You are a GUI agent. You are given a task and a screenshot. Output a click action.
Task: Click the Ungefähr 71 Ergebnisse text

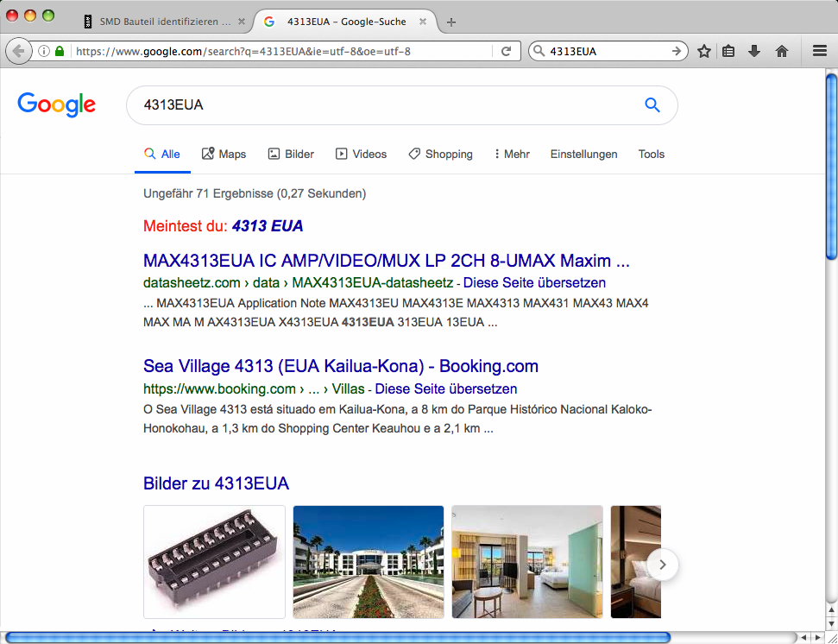tap(255, 193)
